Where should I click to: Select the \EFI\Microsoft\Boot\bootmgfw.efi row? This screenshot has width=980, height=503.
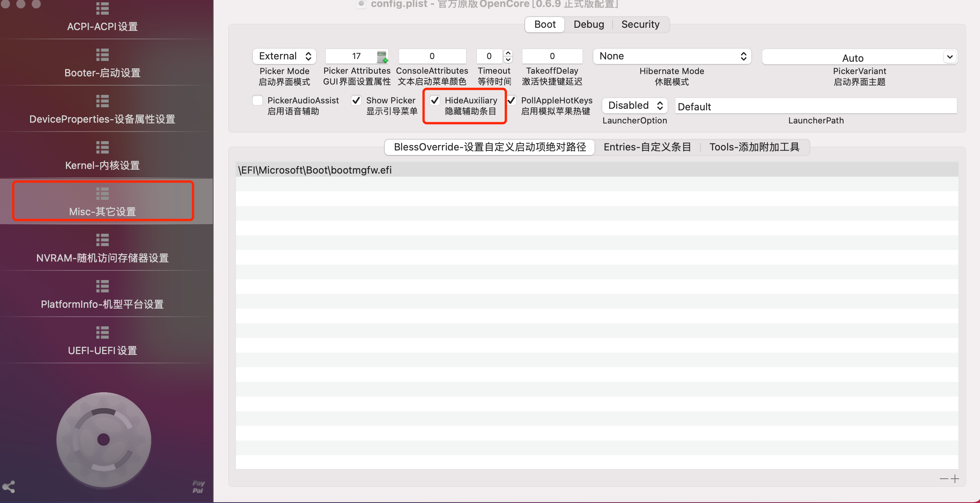pyautogui.click(x=597, y=170)
